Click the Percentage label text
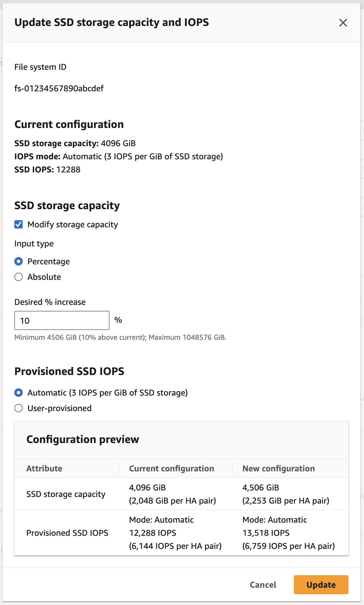364x605 pixels. pos(49,261)
